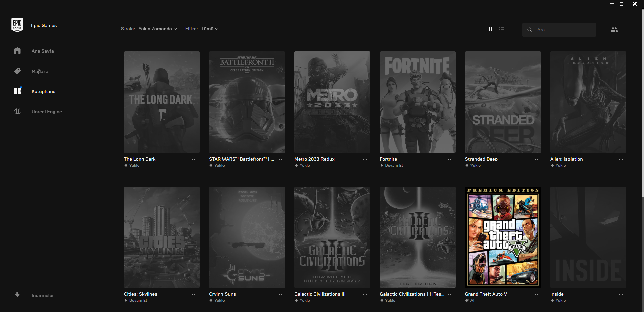Click the Crying Suns title text
Image resolution: width=644 pixels, height=312 pixels.
222,294
